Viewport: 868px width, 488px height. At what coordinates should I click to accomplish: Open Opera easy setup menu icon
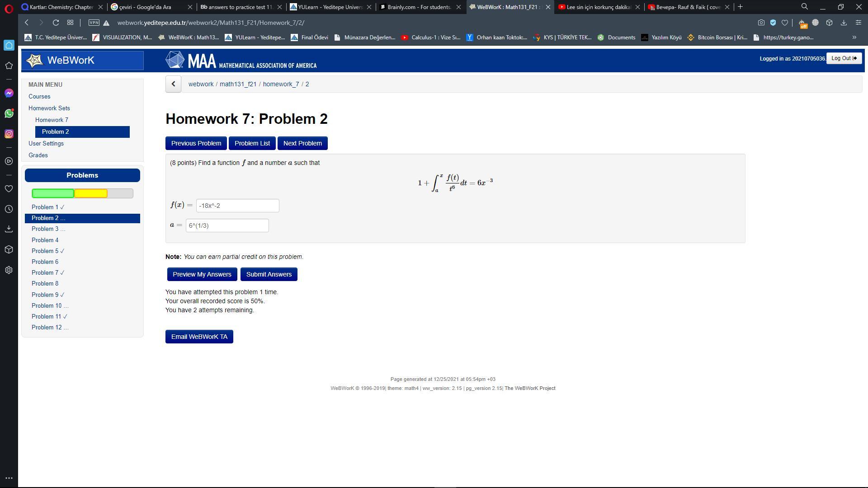858,23
